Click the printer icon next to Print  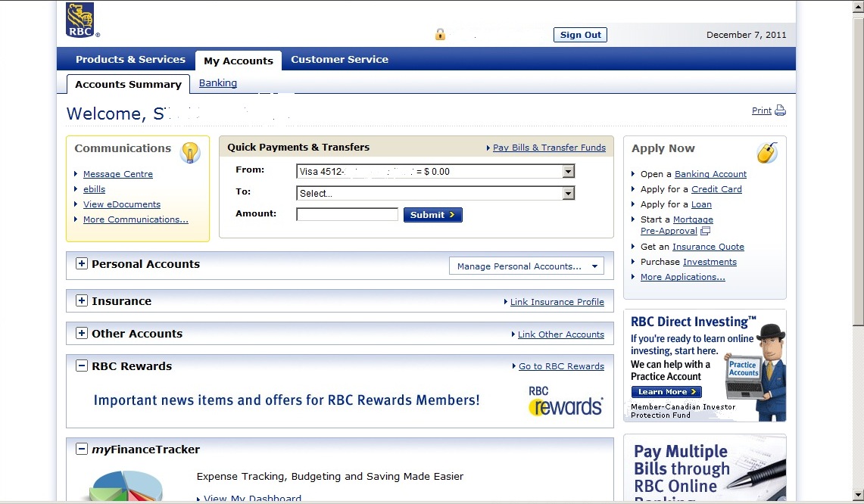[780, 110]
